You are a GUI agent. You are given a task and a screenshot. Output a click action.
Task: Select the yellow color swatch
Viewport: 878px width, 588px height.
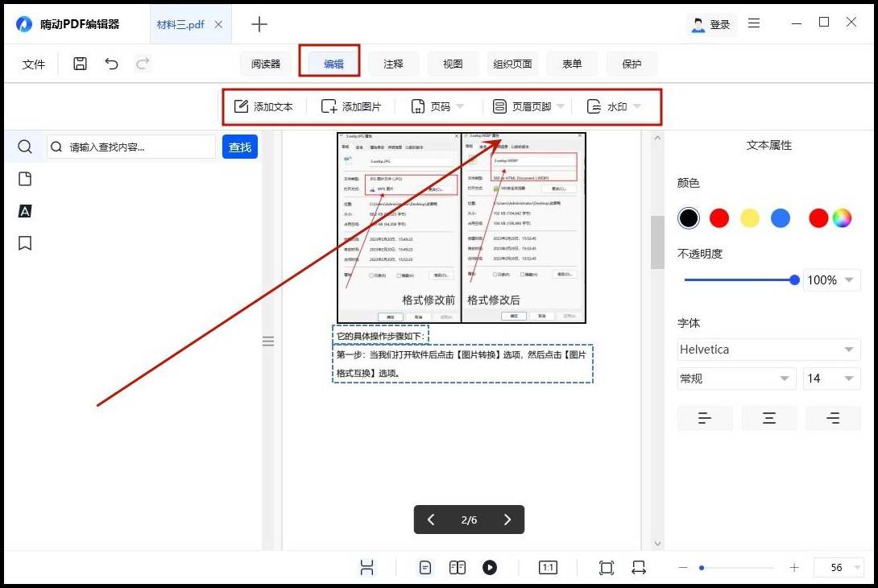[x=750, y=217]
